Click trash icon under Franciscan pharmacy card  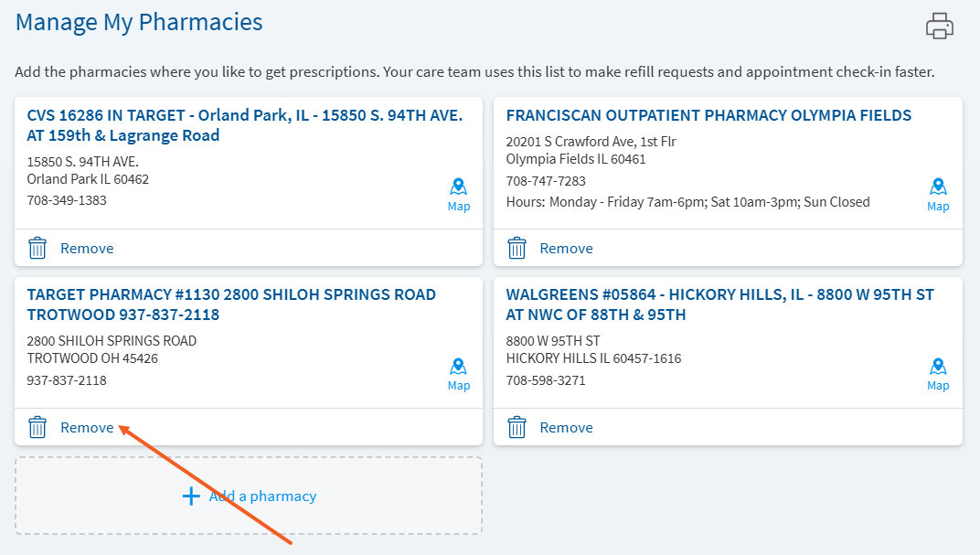[x=517, y=248]
